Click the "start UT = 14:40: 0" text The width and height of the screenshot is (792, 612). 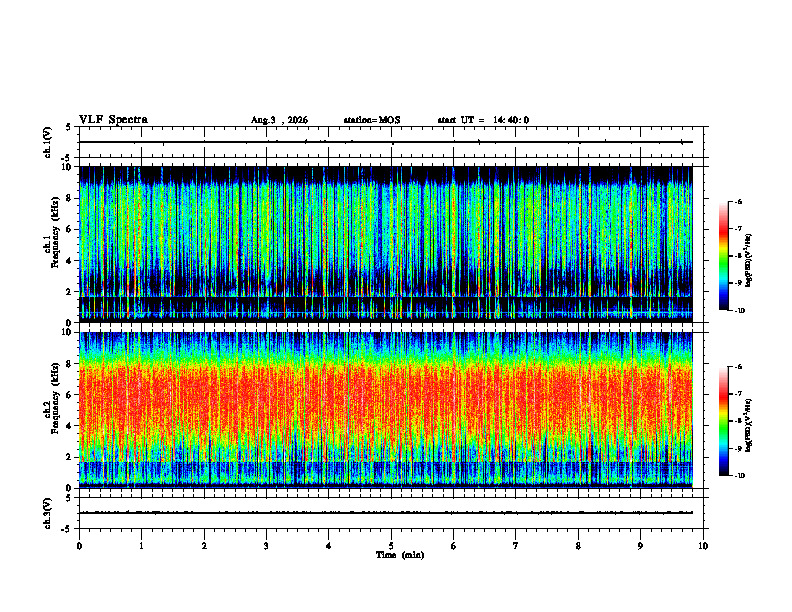click(x=483, y=120)
